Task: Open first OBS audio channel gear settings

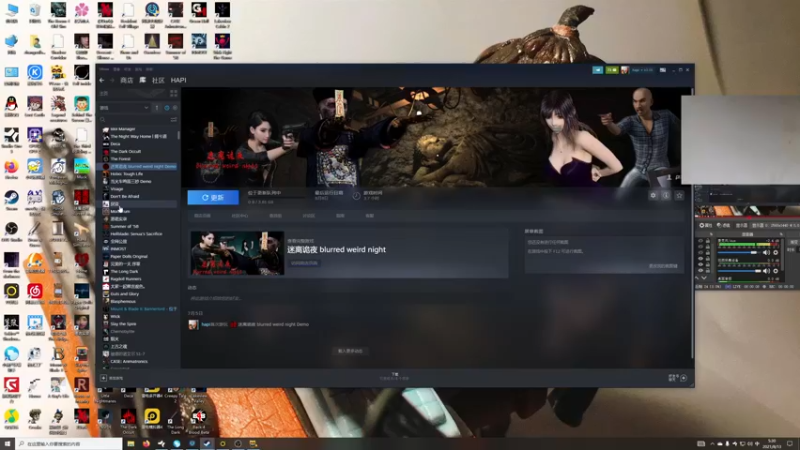Action: pyautogui.click(x=776, y=253)
